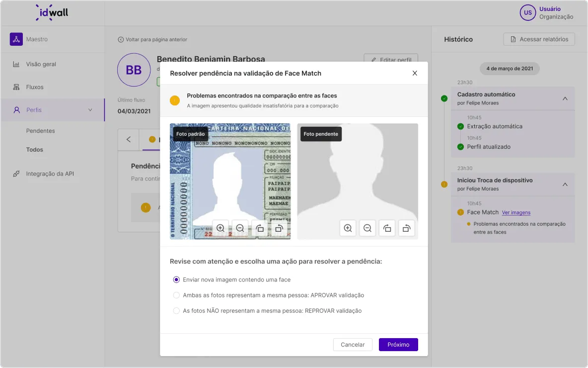This screenshot has height=368, width=588.
Task: Click the Cancelar button
Action: click(353, 345)
